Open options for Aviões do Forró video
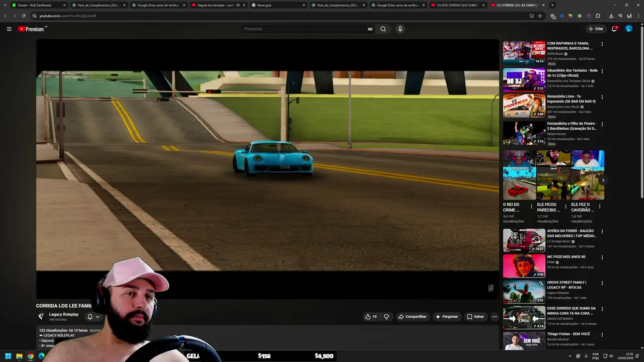The image size is (644, 362). [x=602, y=232]
